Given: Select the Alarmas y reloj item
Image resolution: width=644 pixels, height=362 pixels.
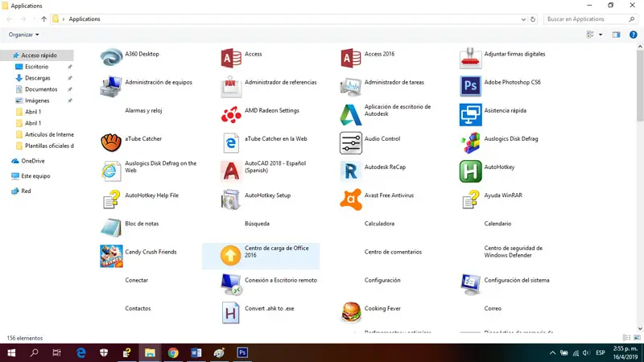Looking at the screenshot, I should coord(143,110).
